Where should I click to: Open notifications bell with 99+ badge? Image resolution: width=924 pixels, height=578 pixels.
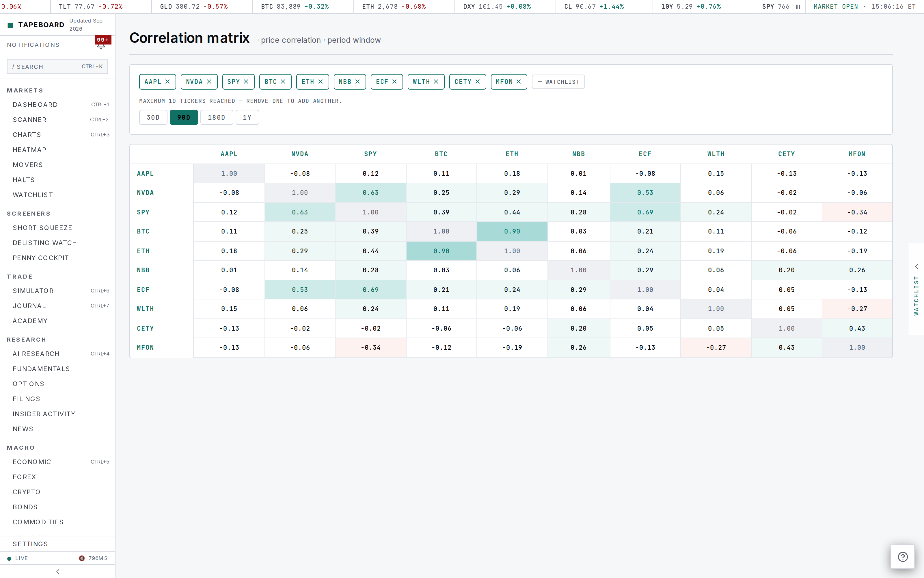[101, 45]
